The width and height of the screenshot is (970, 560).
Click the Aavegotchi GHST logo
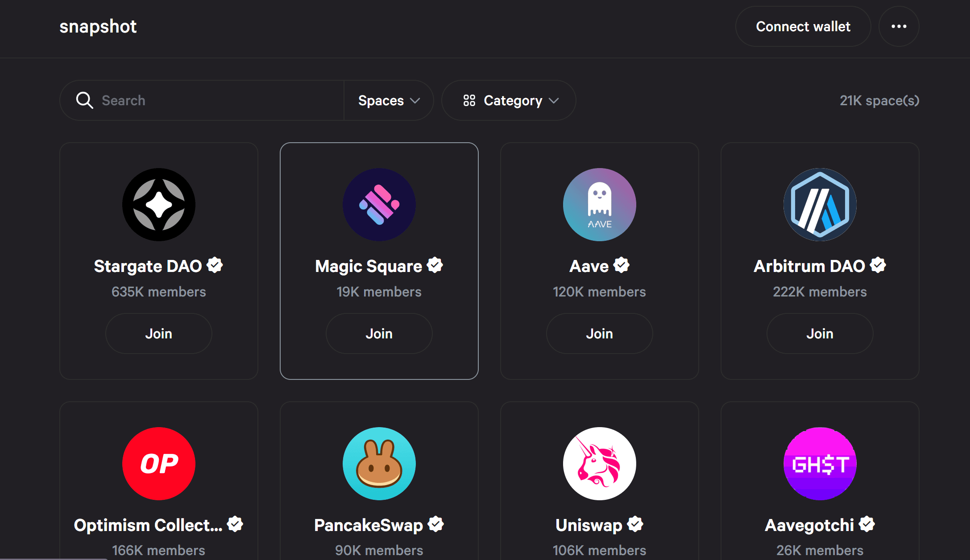tap(820, 464)
